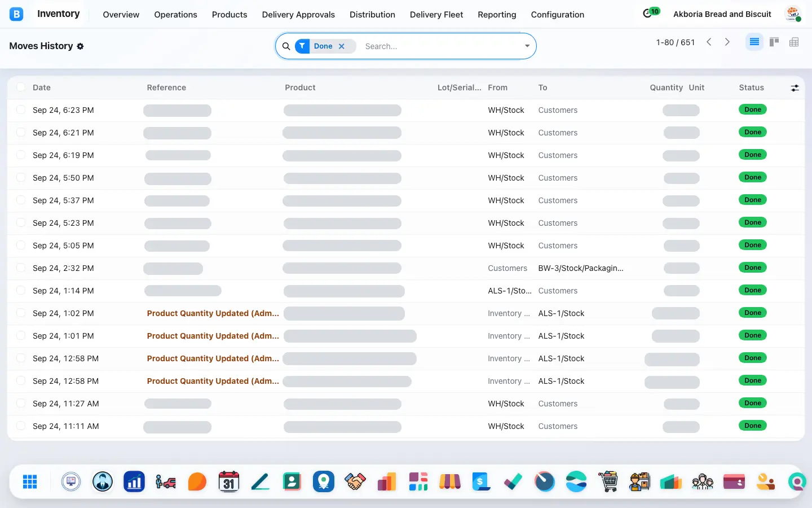Go to the Inventory Overview
The width and height of the screenshot is (812, 508).
point(121,15)
